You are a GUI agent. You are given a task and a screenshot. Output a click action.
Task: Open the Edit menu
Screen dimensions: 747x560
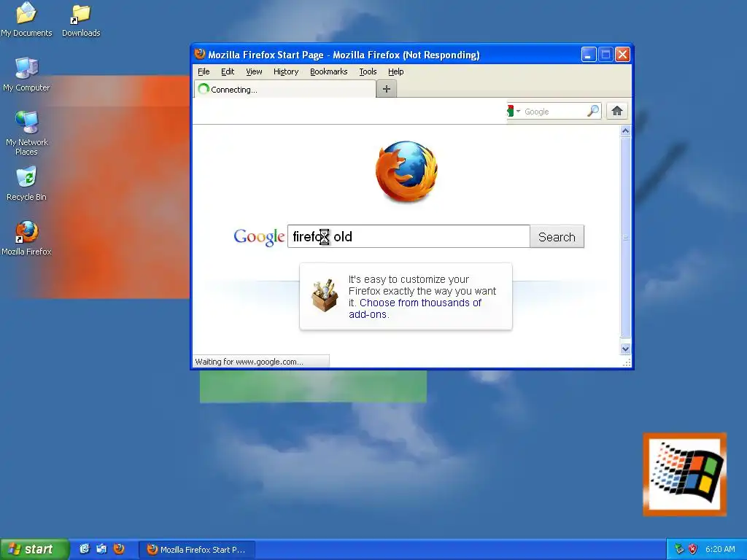point(228,71)
